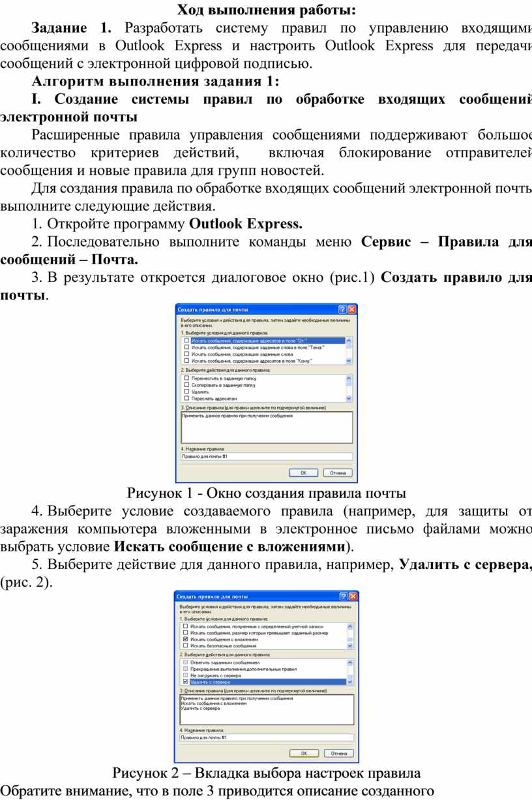Check the condition with addressees in the "Кому:" field
This screenshot has height=800, width=532.
[x=187, y=360]
